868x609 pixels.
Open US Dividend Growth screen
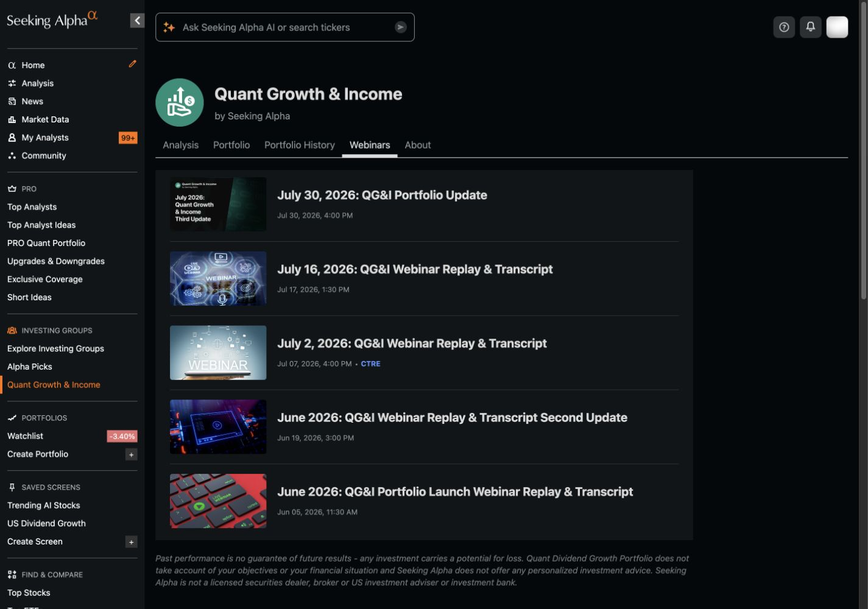tap(46, 524)
